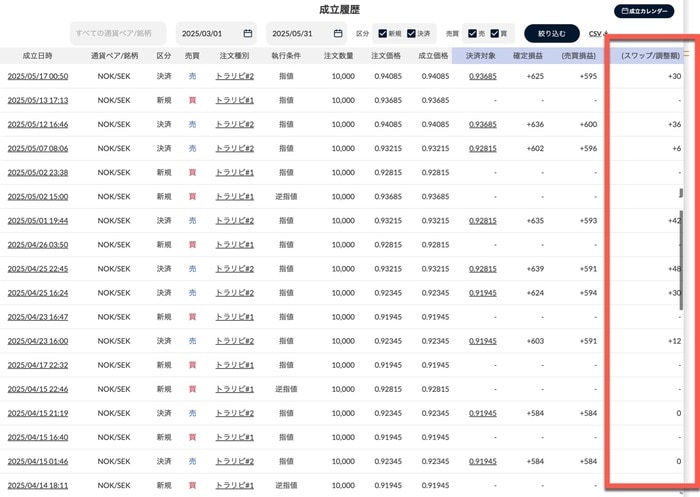Click the currency pair search field
This screenshot has width=700, height=497.
pyautogui.click(x=118, y=33)
